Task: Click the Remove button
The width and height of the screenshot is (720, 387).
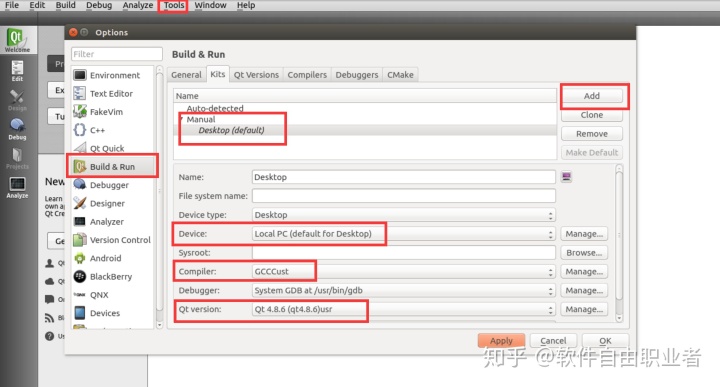Action: pos(592,134)
